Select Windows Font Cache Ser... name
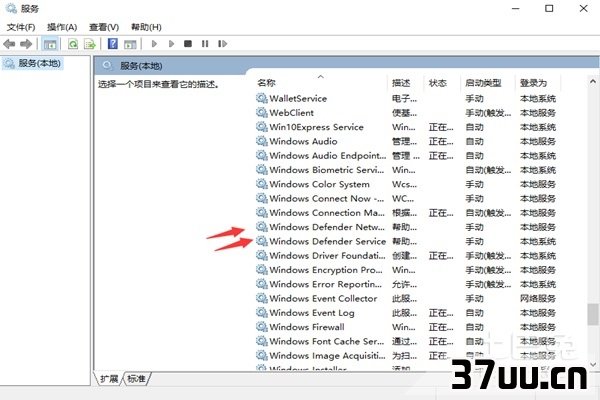 click(326, 341)
